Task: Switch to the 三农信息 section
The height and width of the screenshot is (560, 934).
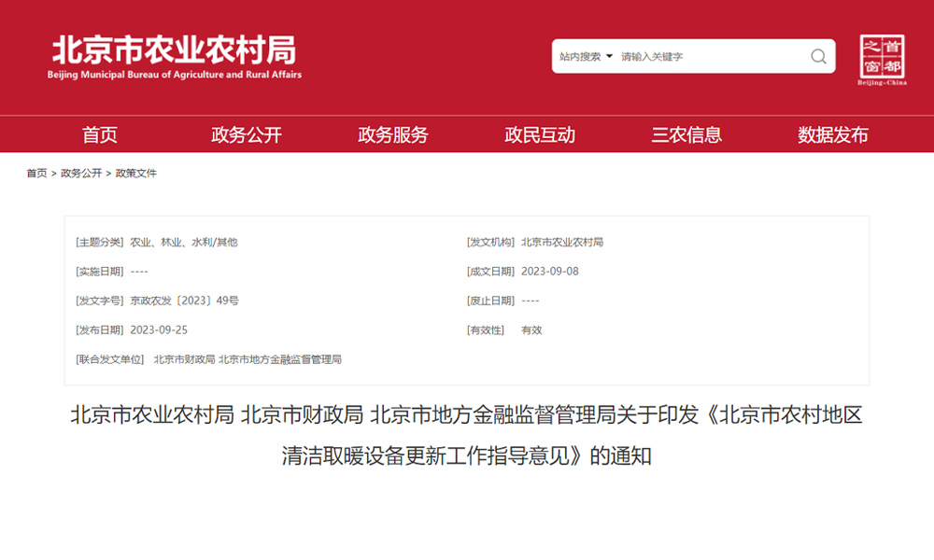Action: click(686, 134)
